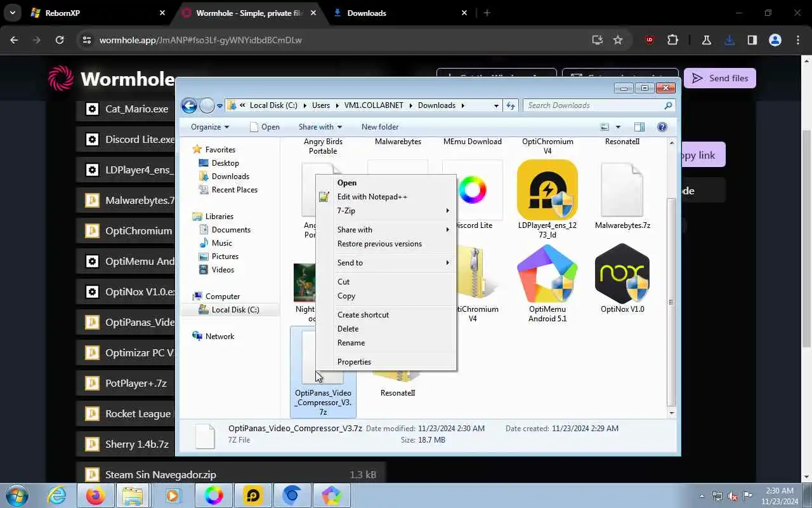Click the Send files button

tap(720, 78)
